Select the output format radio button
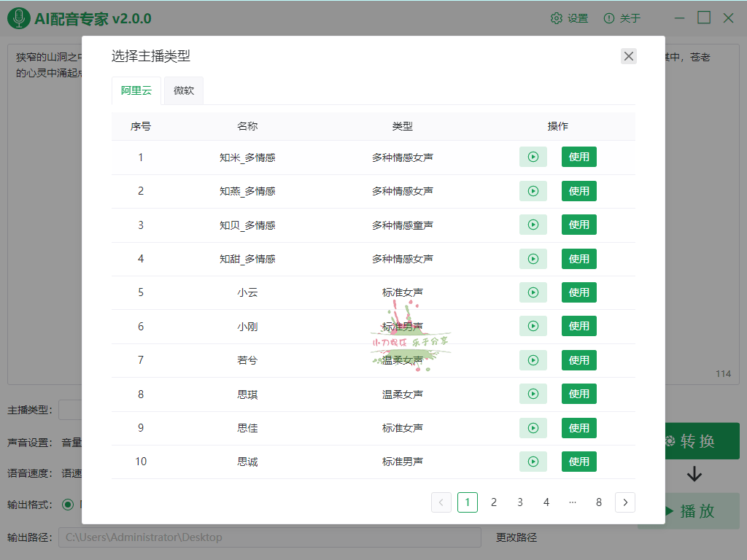747x560 pixels. click(68, 504)
